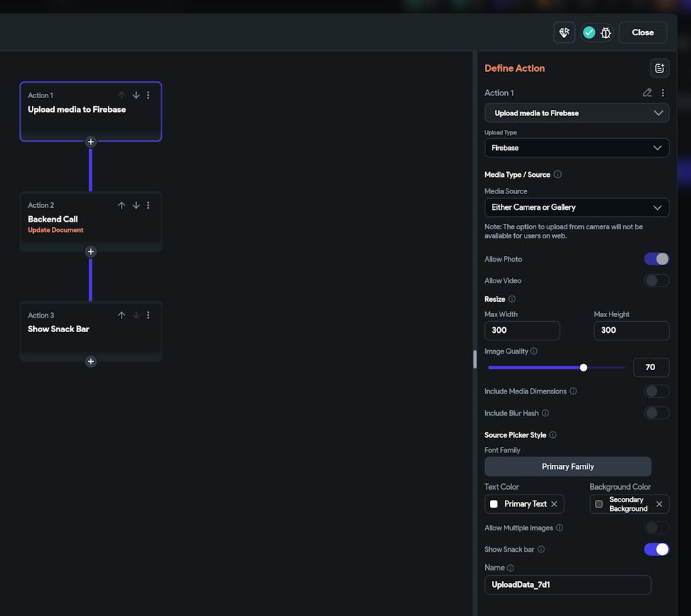The width and height of the screenshot is (691, 616).
Task: Add an action below Action 3
Action: [91, 361]
